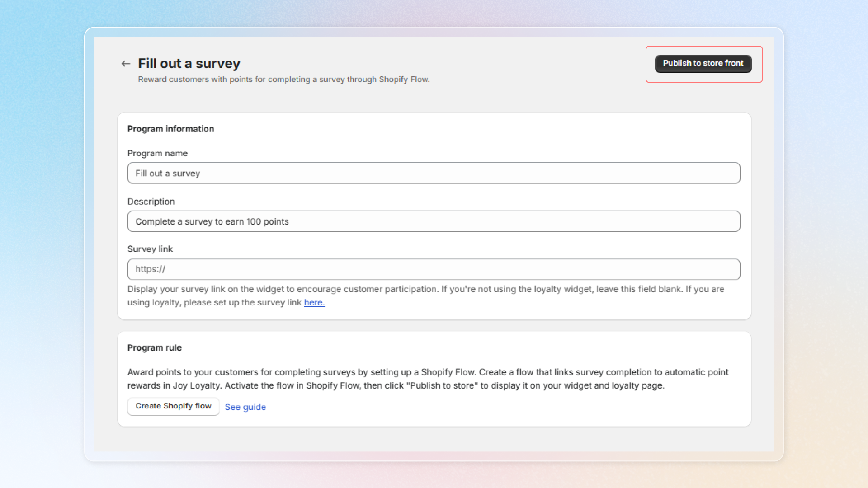Click the back arrow beside the title
868x488 pixels.
tap(126, 64)
